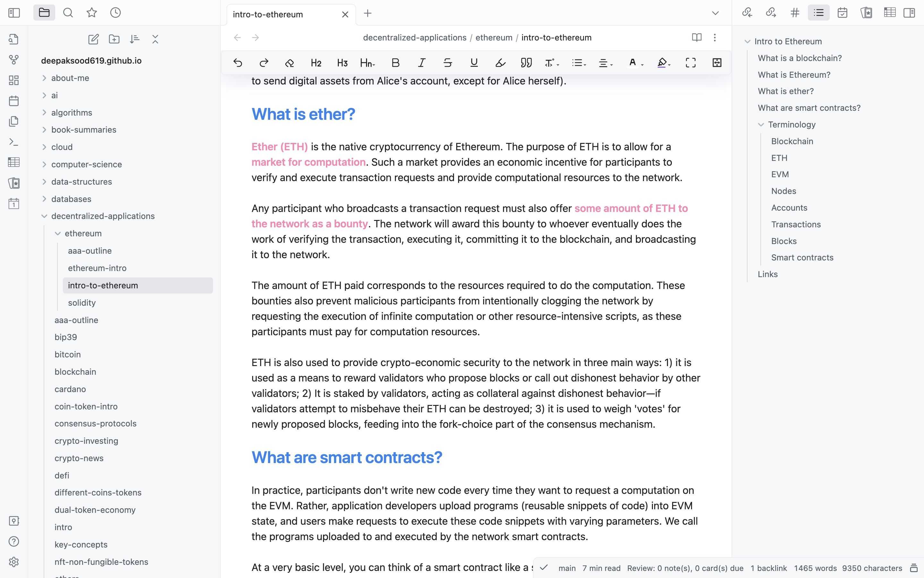Open the tab list dropdown chevron
Screen dimensions: 924x578
715,13
